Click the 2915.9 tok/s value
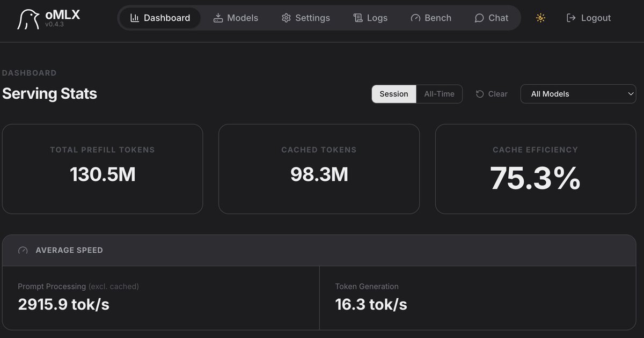Viewport: 644px width, 338px height. [63, 305]
